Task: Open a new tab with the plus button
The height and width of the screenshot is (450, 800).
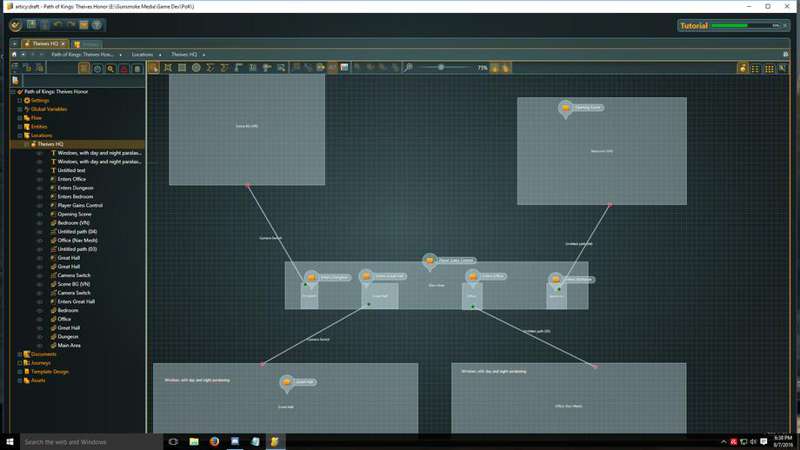Action: click(x=15, y=44)
